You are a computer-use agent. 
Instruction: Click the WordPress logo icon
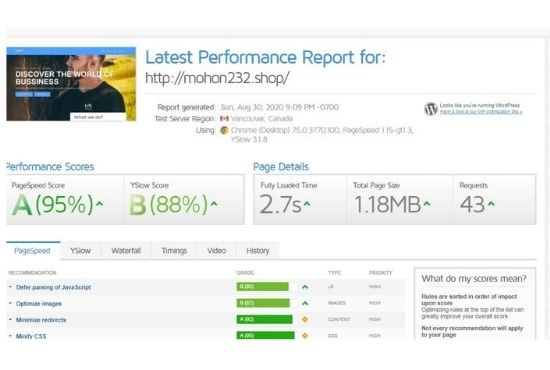pyautogui.click(x=430, y=109)
